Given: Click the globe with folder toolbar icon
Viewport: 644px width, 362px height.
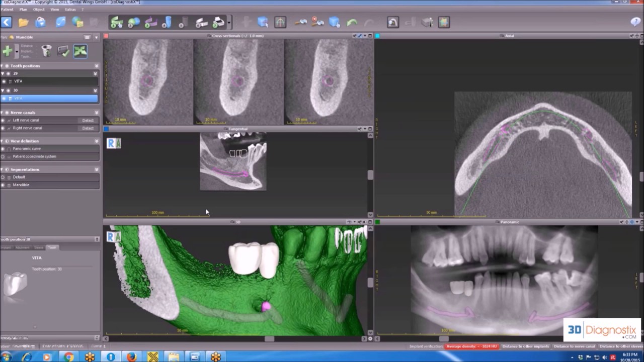Looking at the screenshot, I should click(x=78, y=22).
